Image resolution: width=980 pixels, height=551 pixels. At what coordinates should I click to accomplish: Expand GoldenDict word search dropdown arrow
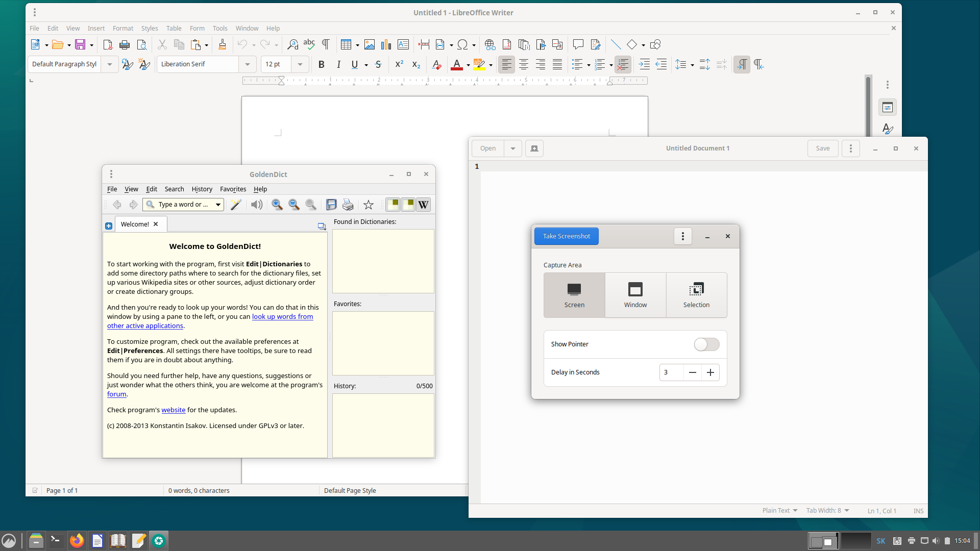pyautogui.click(x=218, y=205)
